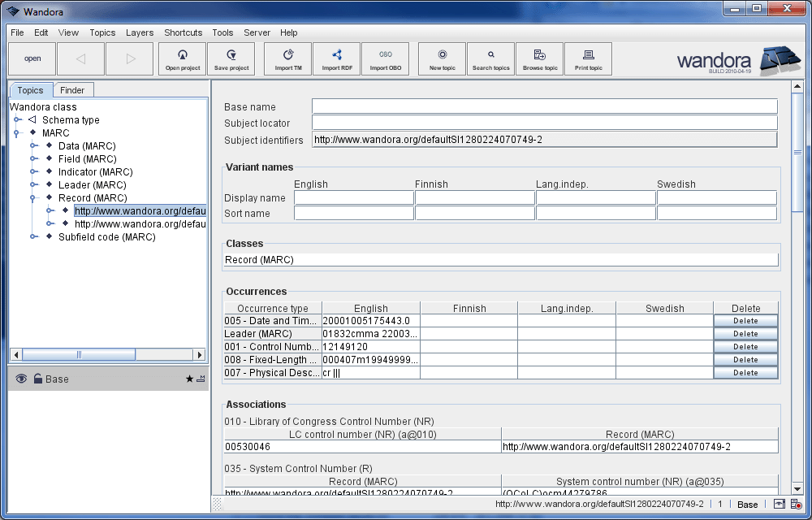The height and width of the screenshot is (520, 812).
Task: Import a topic map via Import TM
Action: 287,58
